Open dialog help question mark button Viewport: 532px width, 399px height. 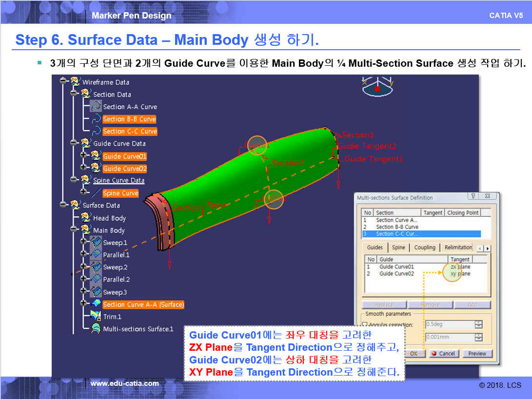pyautogui.click(x=473, y=196)
